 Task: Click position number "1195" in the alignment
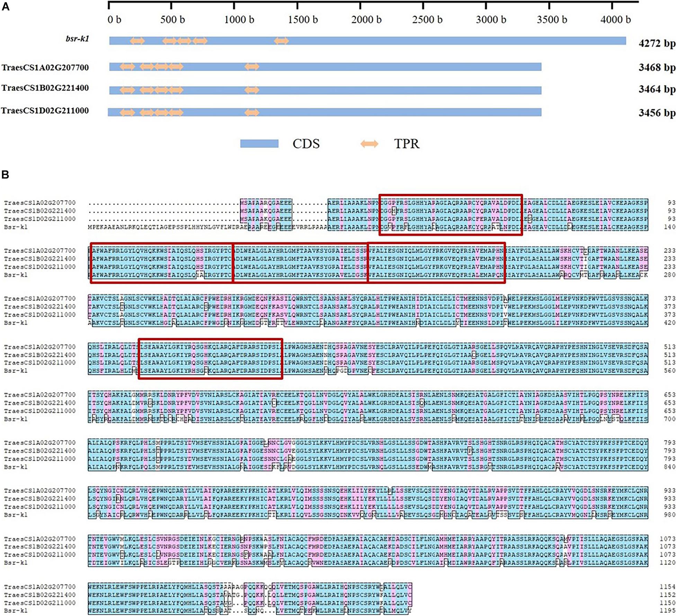click(668, 611)
